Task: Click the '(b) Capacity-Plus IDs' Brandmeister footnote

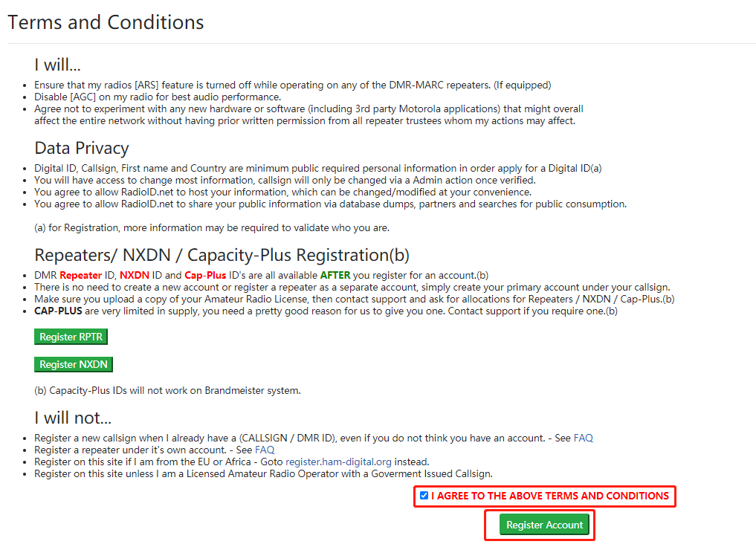Action: (167, 390)
